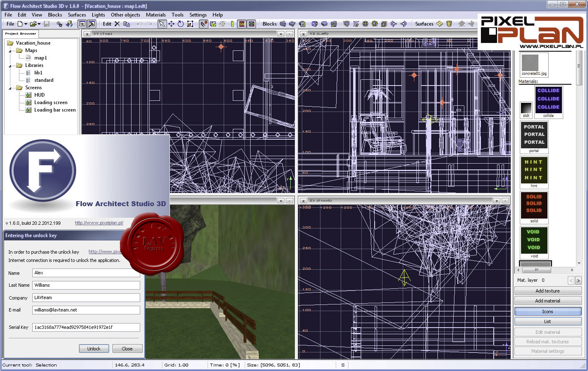Viewport: 588px width, 371px height.
Task: Toggle magnet snapping in the toolbar
Action: tap(203, 24)
